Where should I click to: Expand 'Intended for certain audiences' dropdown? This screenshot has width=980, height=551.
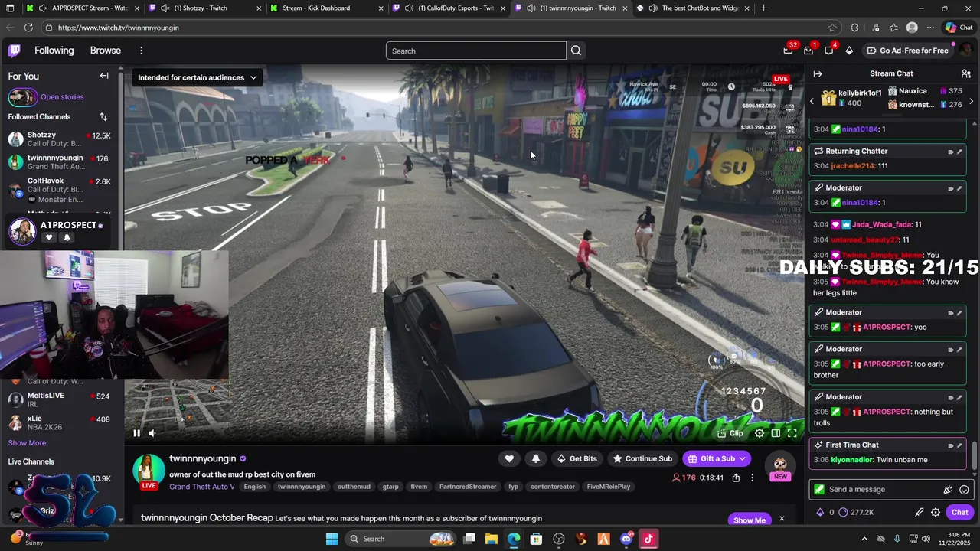tap(198, 77)
